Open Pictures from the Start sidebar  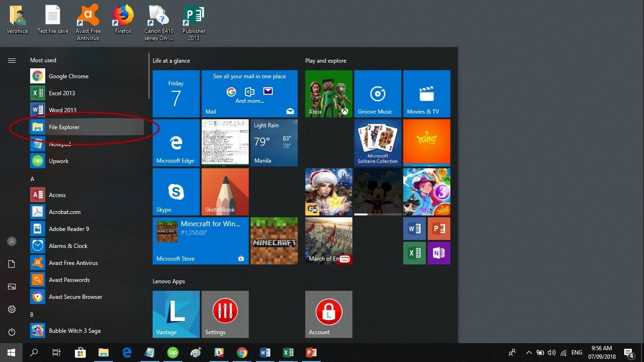(x=12, y=287)
